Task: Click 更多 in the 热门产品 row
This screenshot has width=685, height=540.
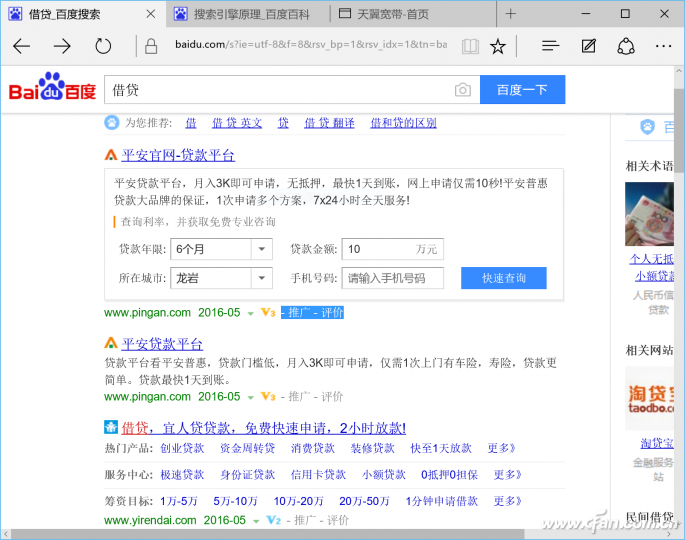Action: point(501,448)
